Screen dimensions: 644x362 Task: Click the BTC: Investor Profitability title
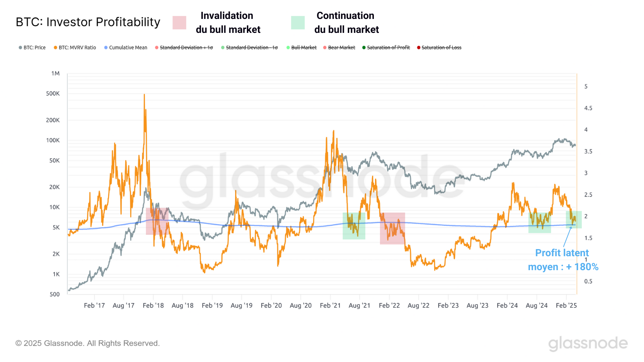click(x=88, y=22)
